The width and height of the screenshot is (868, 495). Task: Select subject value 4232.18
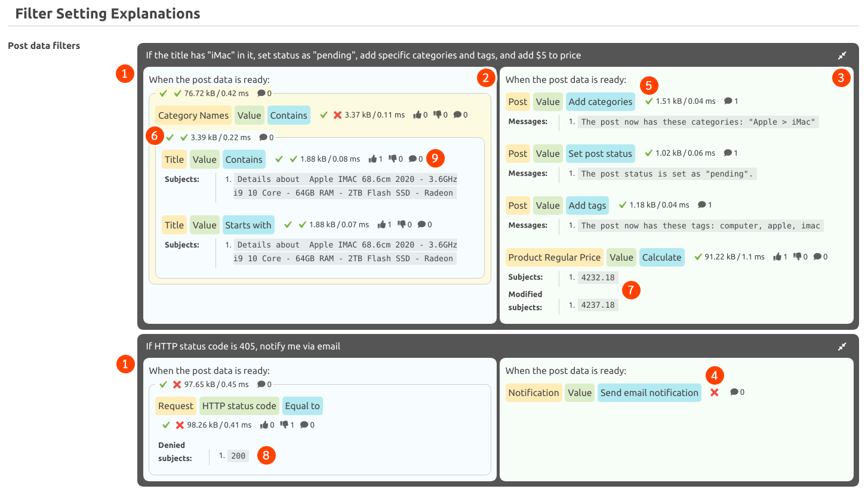coord(598,277)
